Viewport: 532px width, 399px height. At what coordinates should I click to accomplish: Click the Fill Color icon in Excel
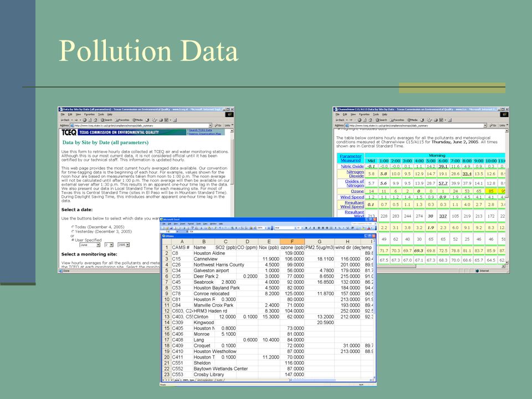coord(363,228)
